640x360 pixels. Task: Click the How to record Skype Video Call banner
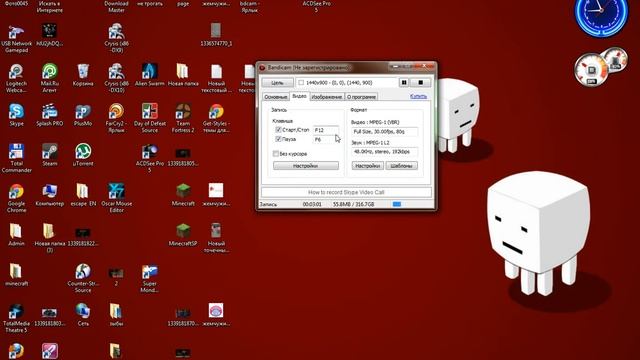(346, 192)
